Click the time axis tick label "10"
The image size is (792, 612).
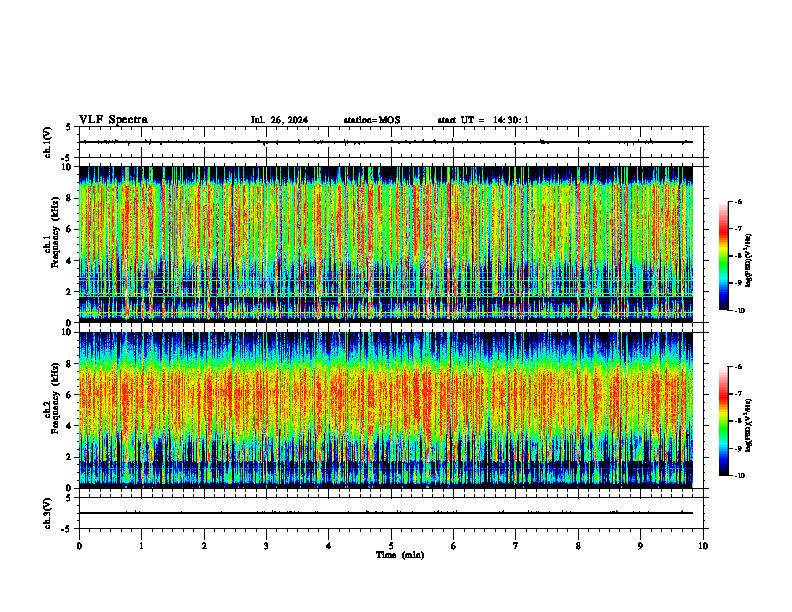point(703,546)
